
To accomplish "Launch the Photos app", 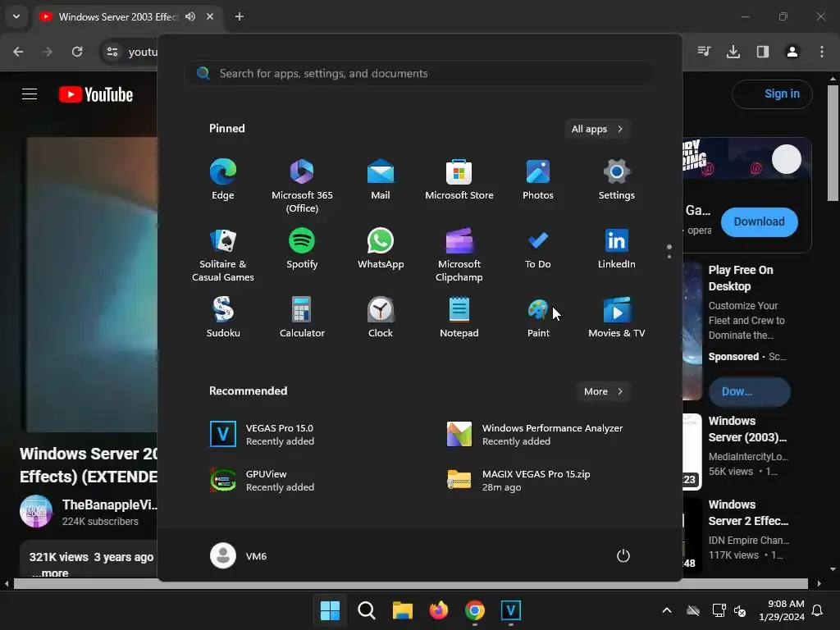I will click(x=538, y=180).
